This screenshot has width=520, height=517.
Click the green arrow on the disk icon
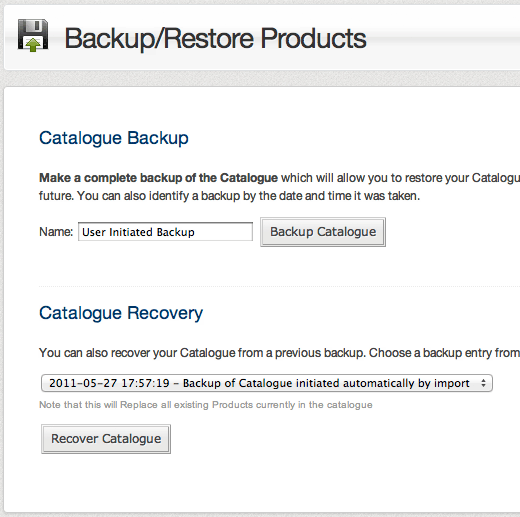[33, 45]
